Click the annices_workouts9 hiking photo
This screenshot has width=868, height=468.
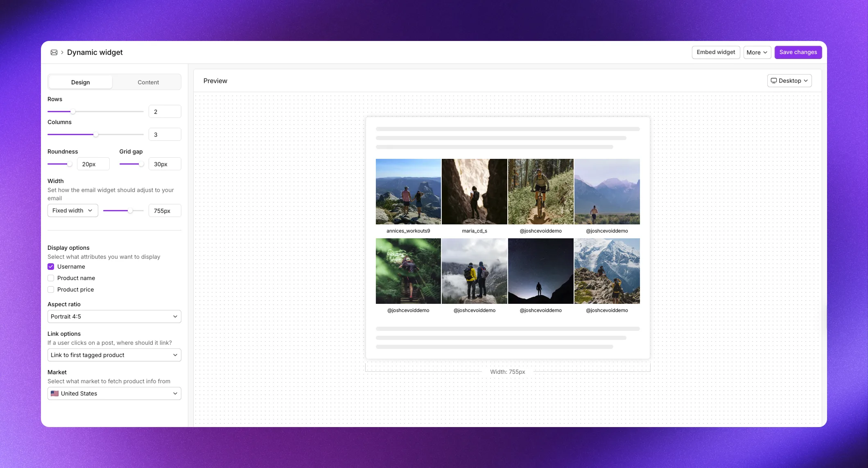coord(408,192)
